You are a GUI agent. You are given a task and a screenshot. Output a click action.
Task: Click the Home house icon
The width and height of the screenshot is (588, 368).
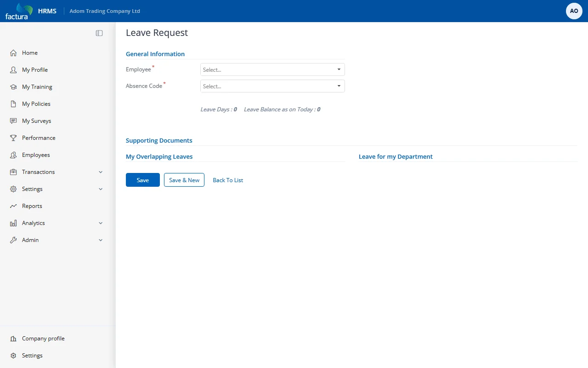click(13, 53)
